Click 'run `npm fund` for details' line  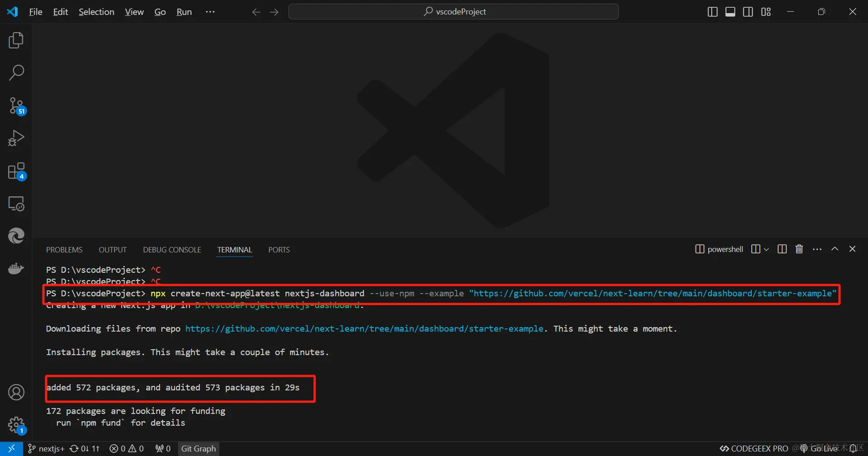[x=121, y=423]
